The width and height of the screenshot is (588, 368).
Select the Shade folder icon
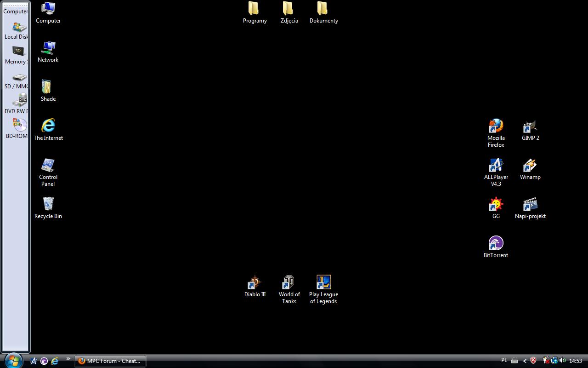[48, 91]
